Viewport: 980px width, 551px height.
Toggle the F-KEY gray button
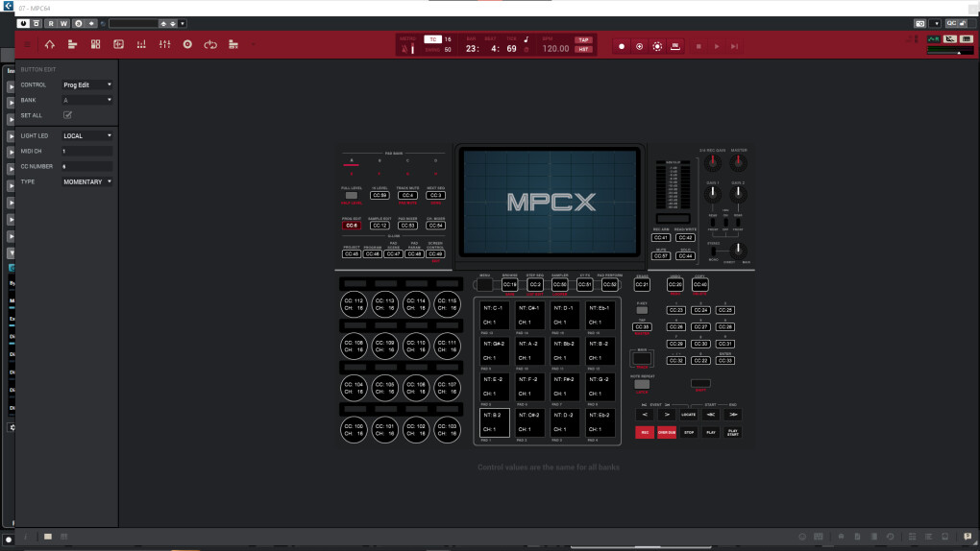pyautogui.click(x=642, y=310)
